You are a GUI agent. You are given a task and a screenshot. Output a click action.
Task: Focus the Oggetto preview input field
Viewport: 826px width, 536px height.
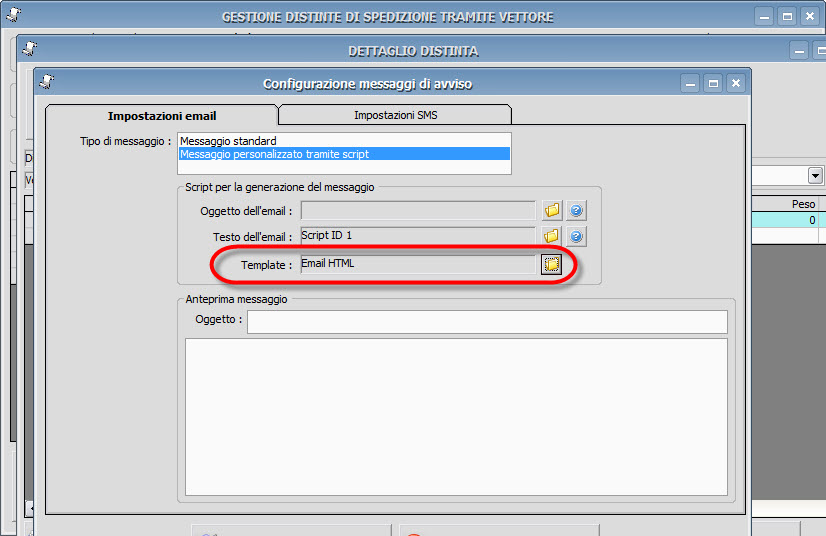click(x=487, y=322)
